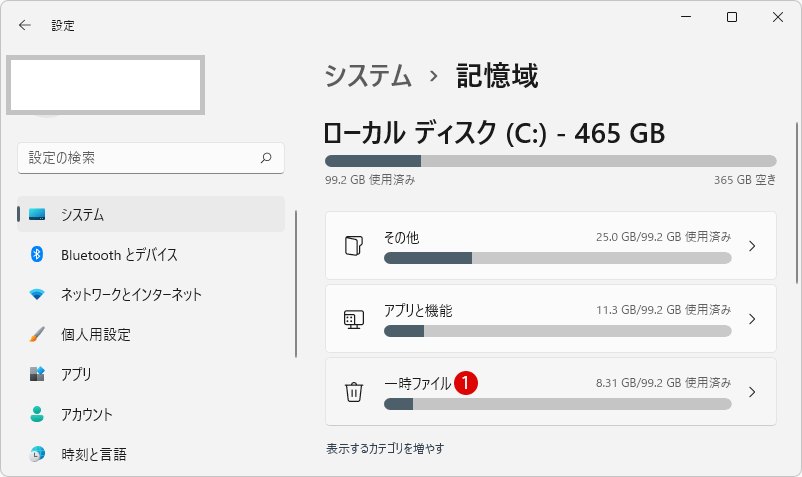
Task: Click the Bluetooth icon in the sidebar
Action: tap(37, 254)
